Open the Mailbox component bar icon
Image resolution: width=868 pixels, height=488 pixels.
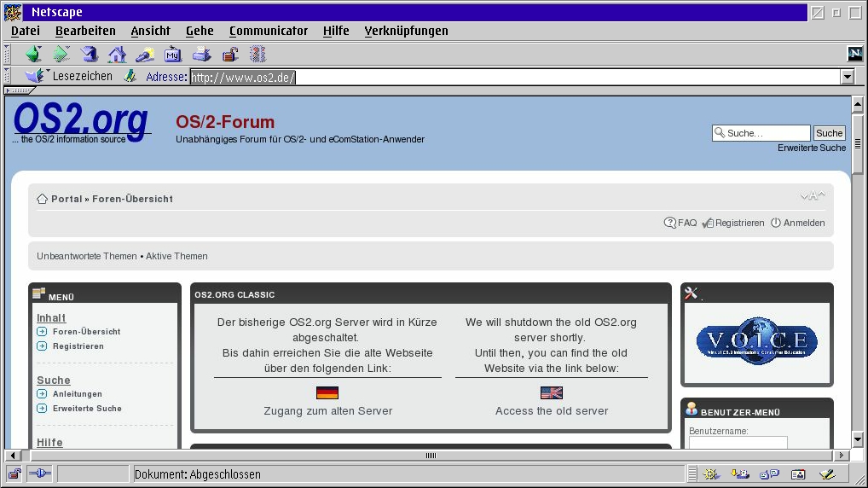pyautogui.click(x=740, y=474)
